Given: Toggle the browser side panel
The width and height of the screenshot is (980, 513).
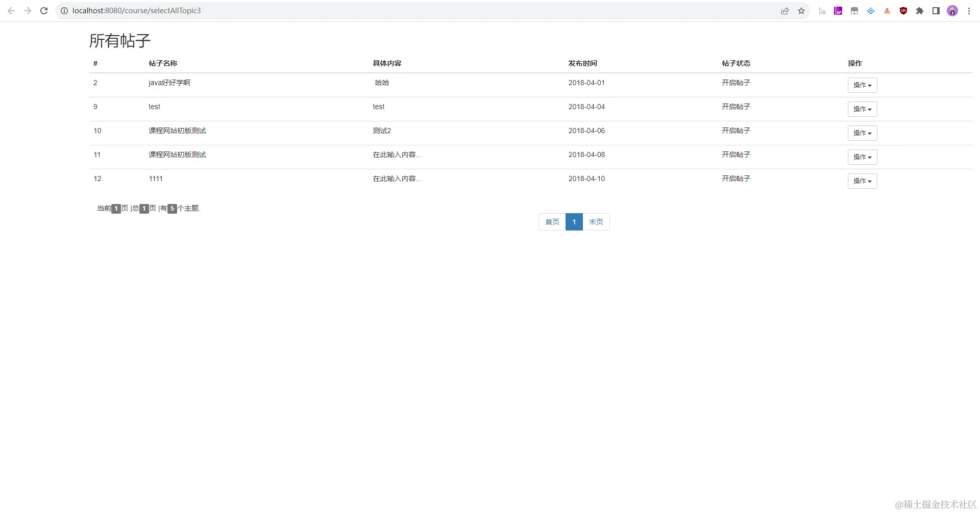Looking at the screenshot, I should click(x=936, y=11).
